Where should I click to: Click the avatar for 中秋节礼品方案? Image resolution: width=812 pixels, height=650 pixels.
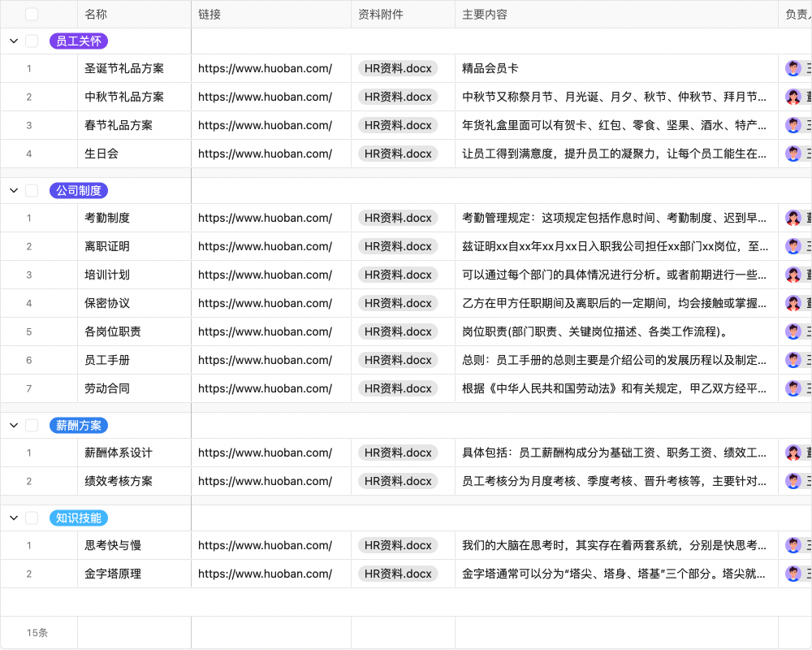(792, 97)
